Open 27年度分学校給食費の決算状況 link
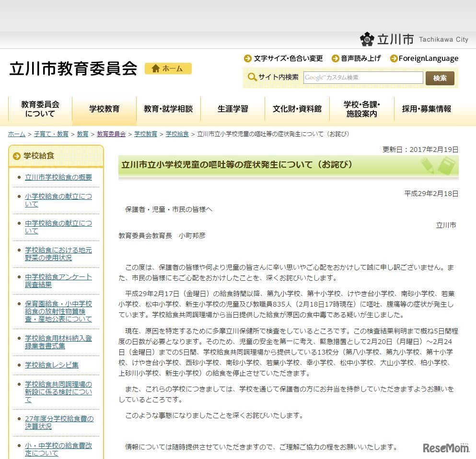The image size is (476, 459). (59, 423)
